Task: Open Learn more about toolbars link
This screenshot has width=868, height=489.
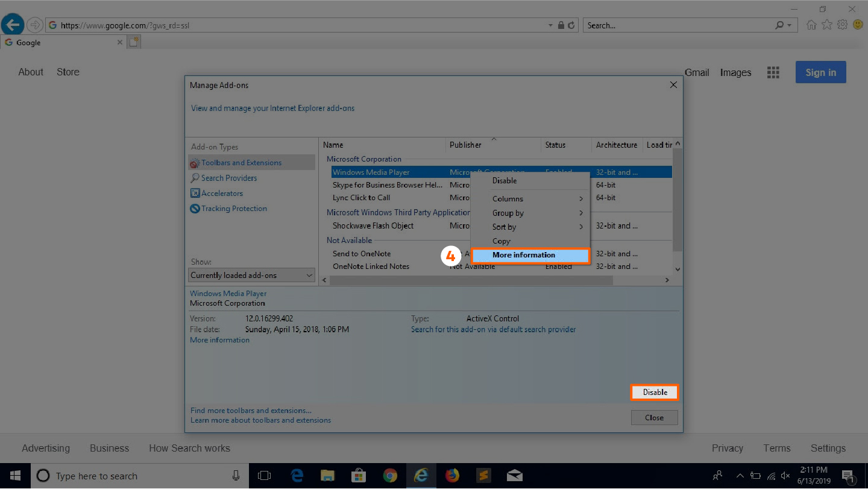Action: (260, 420)
